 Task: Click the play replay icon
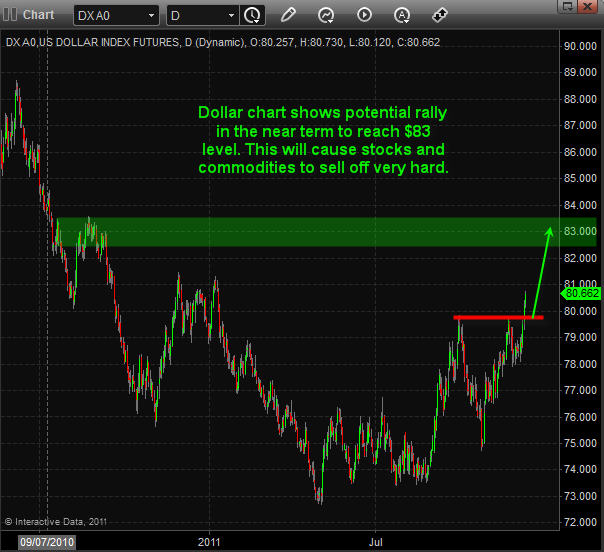[364, 15]
